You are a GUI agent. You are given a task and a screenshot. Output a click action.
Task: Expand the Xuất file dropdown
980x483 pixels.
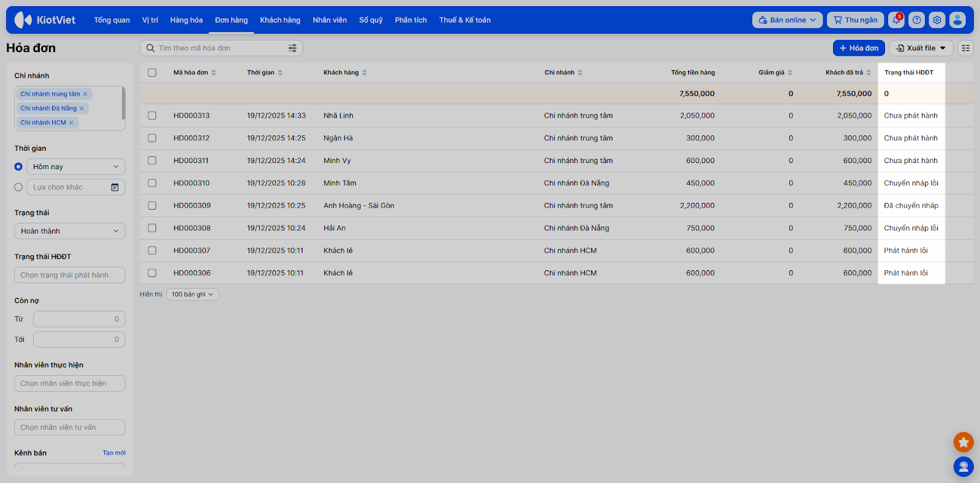(x=921, y=48)
